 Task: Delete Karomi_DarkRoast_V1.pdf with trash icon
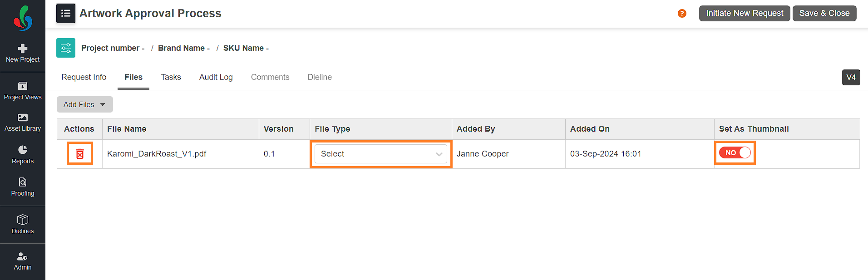point(80,154)
